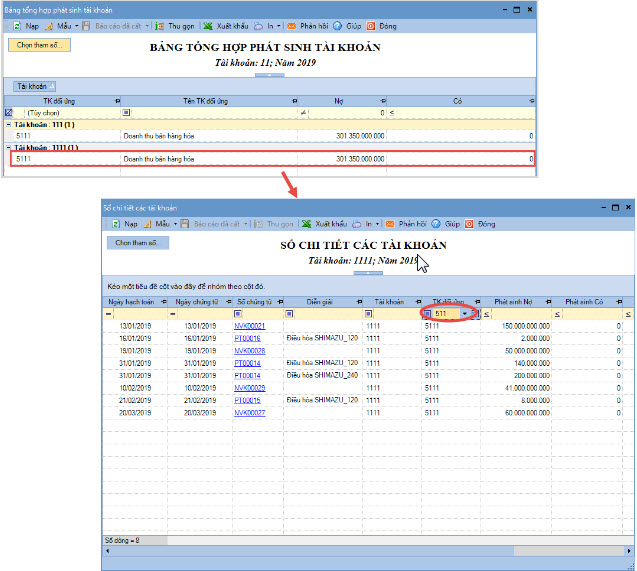637x571 pixels.
Task: Export Sổ chi tiết via Xuất khẩu
Action: point(325,224)
